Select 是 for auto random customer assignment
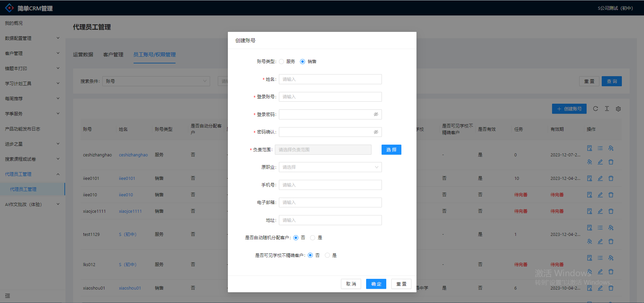This screenshot has height=303, width=644. pyautogui.click(x=313, y=238)
